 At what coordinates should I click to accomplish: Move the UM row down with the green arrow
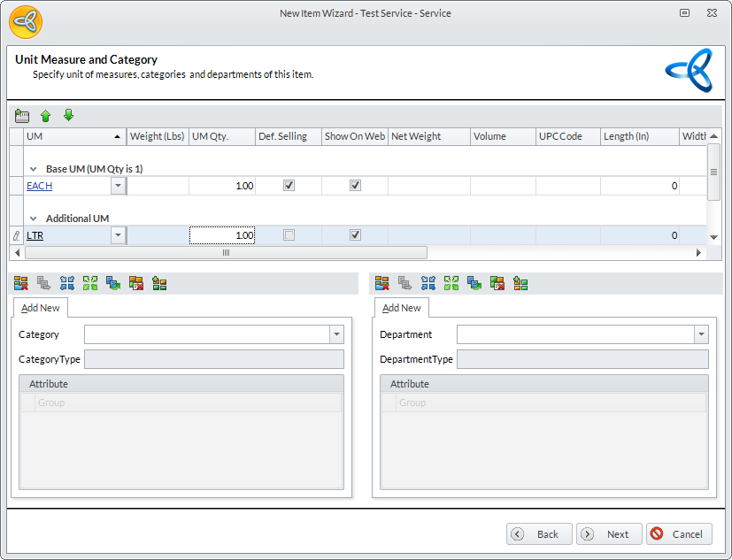pos(68,116)
